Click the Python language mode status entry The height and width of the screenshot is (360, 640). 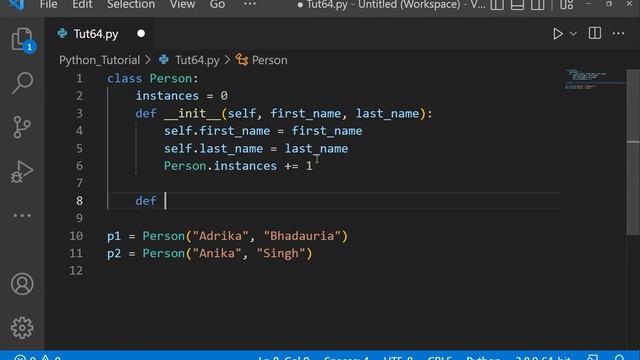pyautogui.click(x=483, y=357)
